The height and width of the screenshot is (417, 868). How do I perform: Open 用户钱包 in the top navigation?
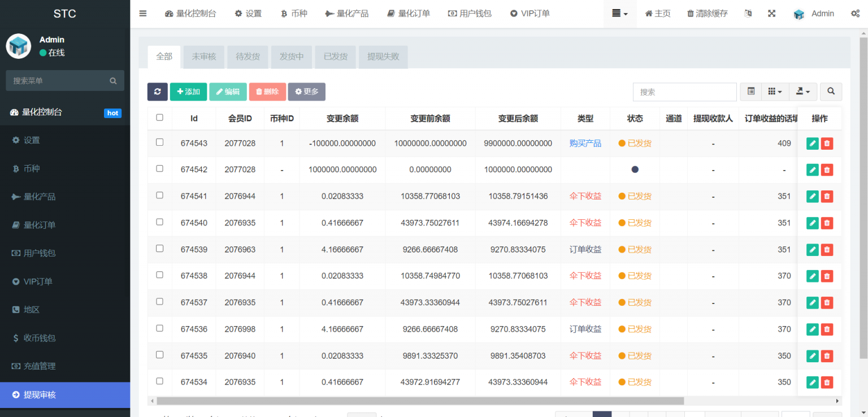pyautogui.click(x=470, y=14)
